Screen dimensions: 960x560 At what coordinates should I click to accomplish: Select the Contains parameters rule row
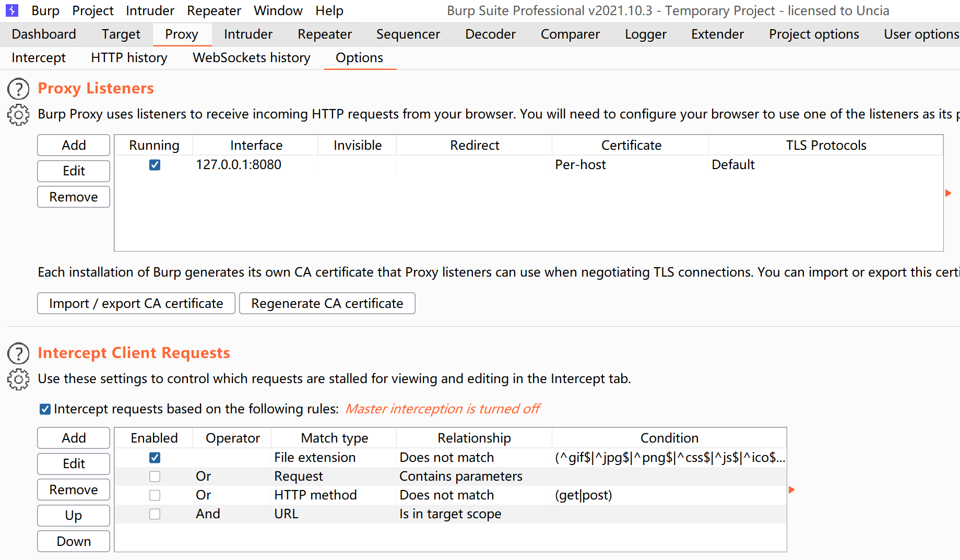point(451,476)
